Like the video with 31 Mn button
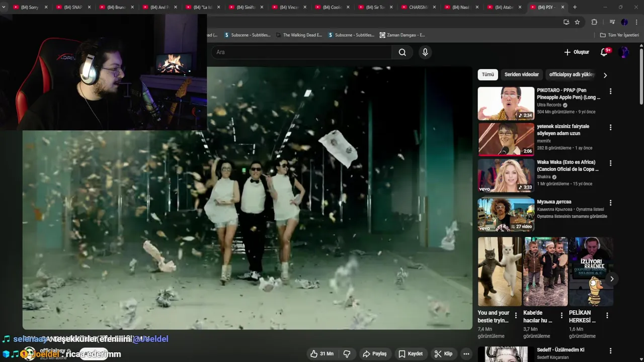The height and width of the screenshot is (362, 644). point(322,354)
